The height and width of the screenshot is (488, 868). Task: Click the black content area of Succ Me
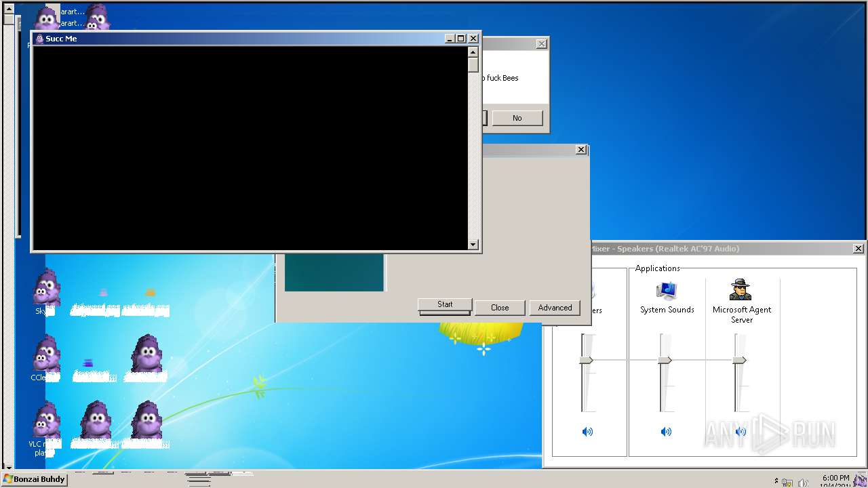click(250, 148)
